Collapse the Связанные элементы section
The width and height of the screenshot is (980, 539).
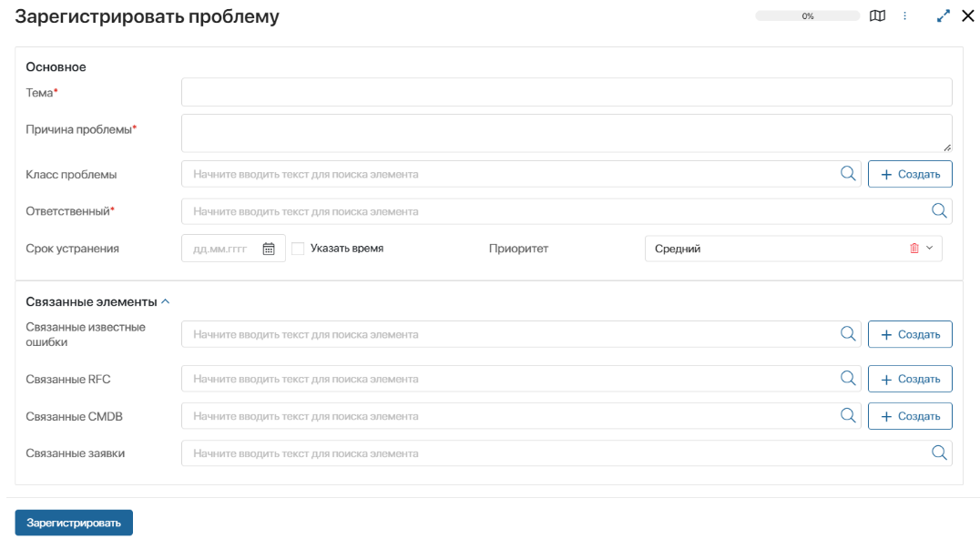pyautogui.click(x=165, y=301)
